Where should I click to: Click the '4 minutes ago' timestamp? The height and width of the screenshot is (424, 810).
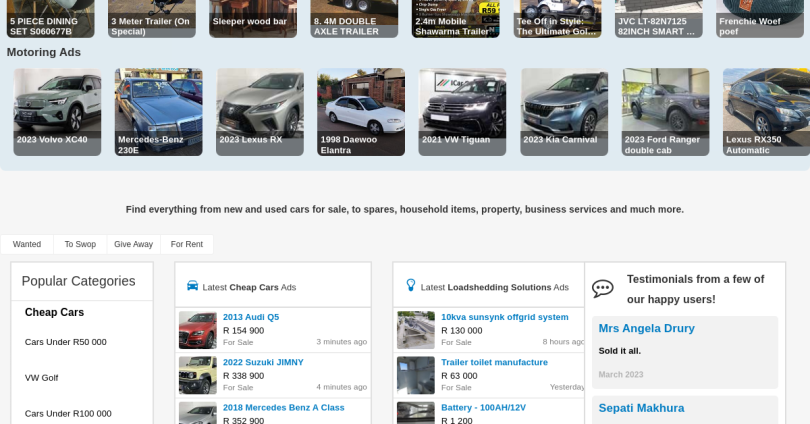tap(341, 387)
